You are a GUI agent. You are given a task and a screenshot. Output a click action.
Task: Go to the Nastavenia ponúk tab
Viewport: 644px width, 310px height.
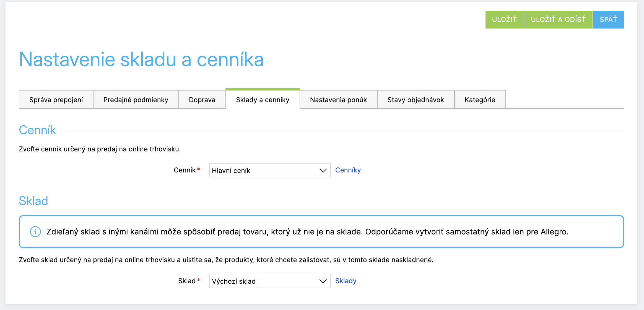click(338, 100)
